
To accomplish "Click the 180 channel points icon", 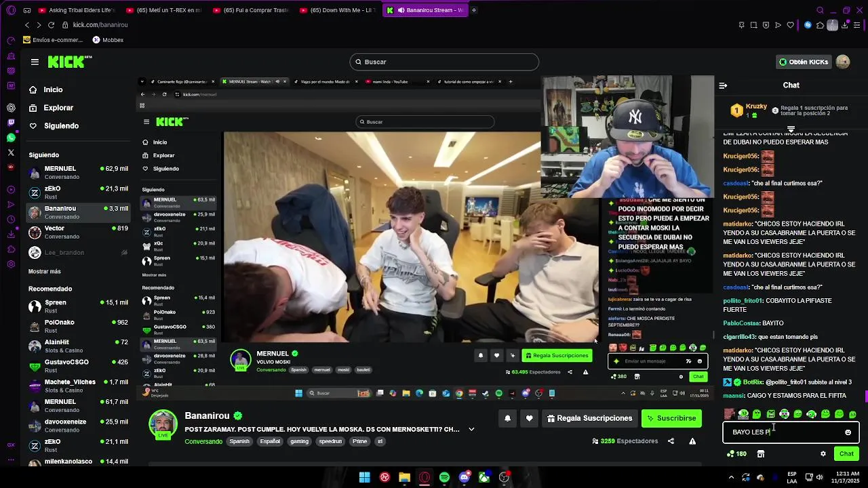I will [x=736, y=454].
